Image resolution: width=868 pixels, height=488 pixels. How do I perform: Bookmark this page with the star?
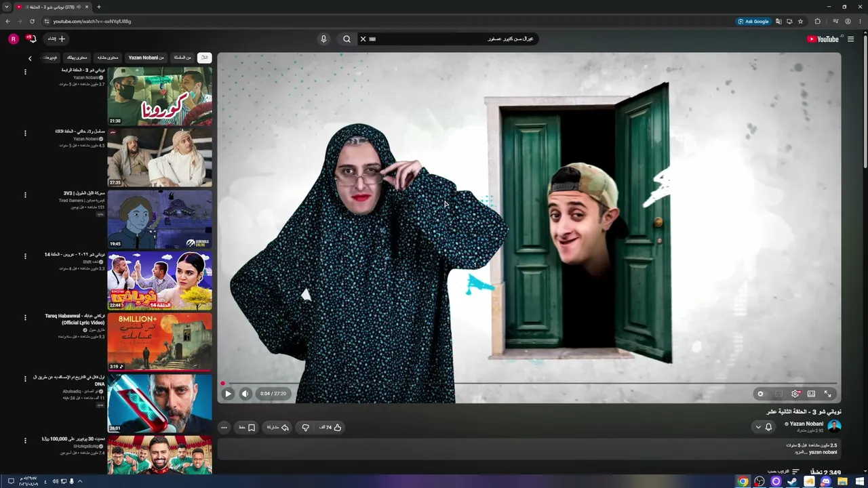point(800,21)
